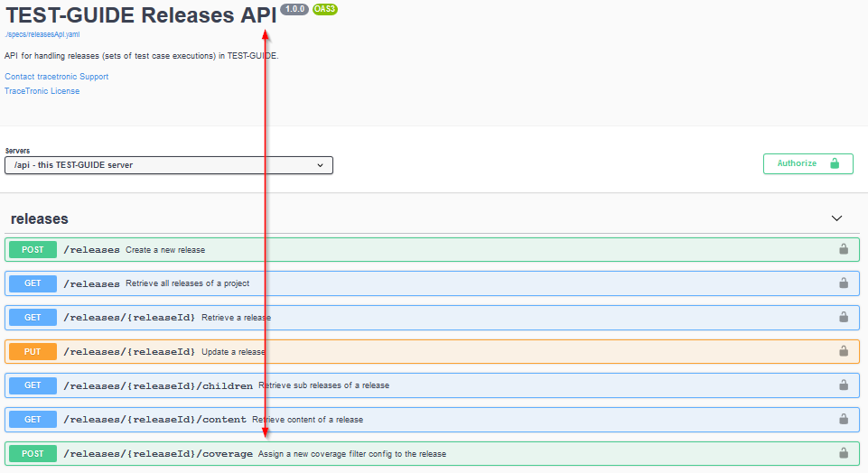Click lock icon on POST /releases row
The image size is (868, 473).
pos(843,249)
